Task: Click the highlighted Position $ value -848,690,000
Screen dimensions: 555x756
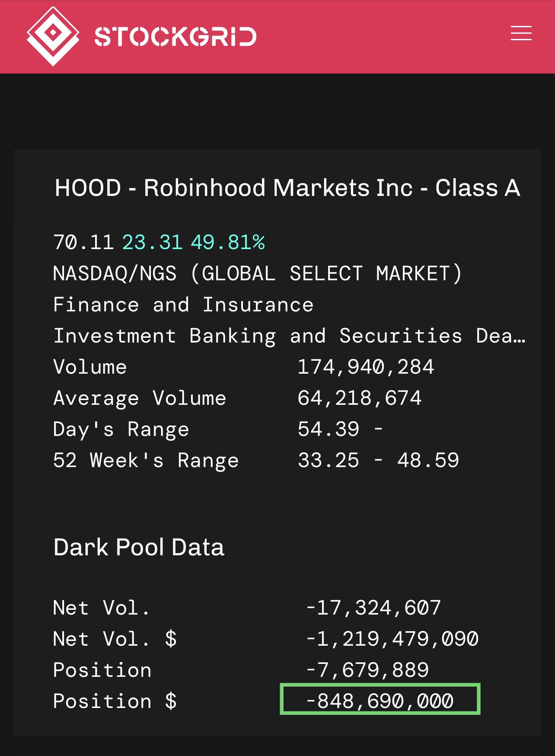Action: (x=380, y=701)
